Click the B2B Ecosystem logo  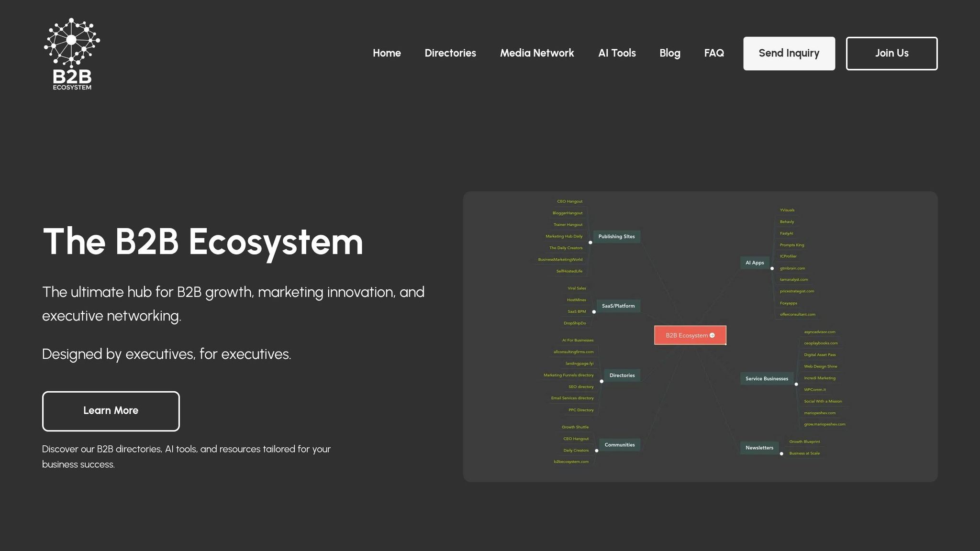pyautogui.click(x=72, y=54)
